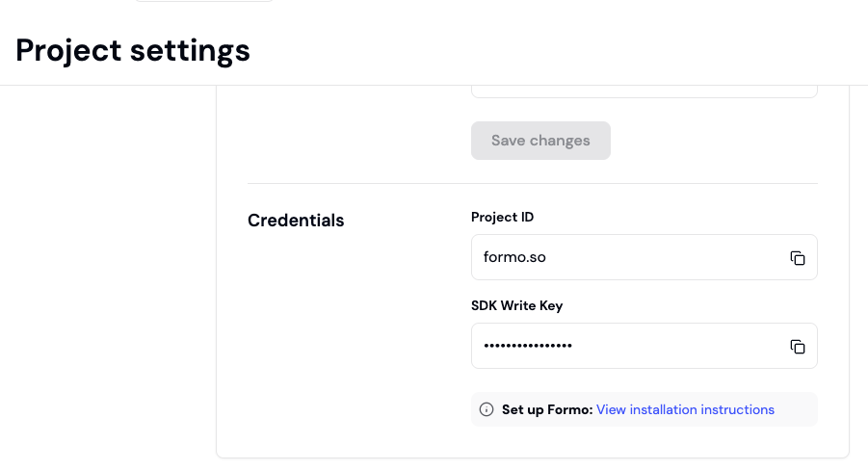Viewport: 868px width, 470px height.
Task: Click the bold Set up Formo text
Action: click(546, 410)
